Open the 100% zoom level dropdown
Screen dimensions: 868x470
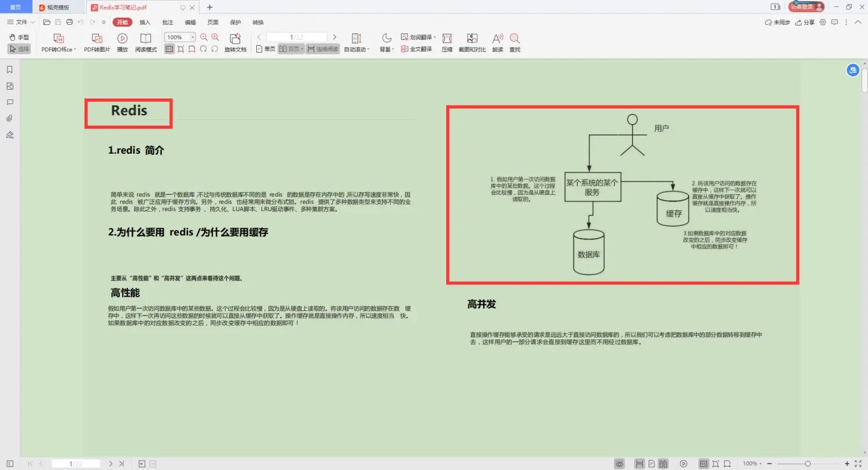[x=193, y=37]
